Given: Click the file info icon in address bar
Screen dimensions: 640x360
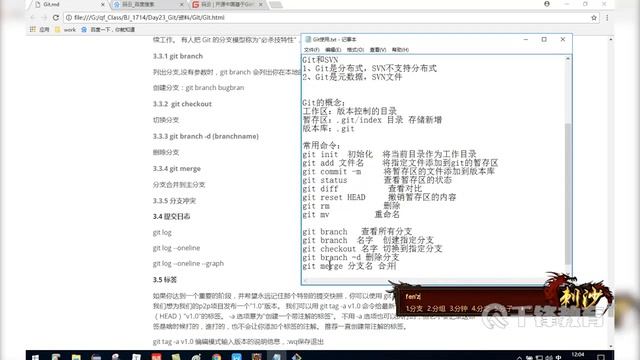Looking at the screenshot, I should pos(69,18).
